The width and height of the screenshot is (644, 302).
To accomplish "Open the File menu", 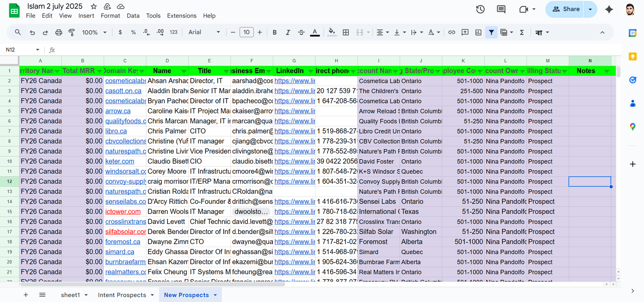I will tap(31, 16).
